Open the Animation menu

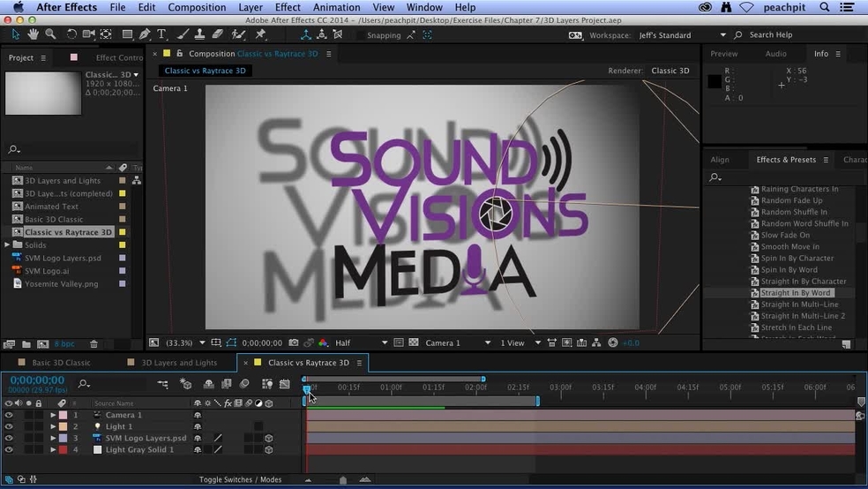[336, 7]
